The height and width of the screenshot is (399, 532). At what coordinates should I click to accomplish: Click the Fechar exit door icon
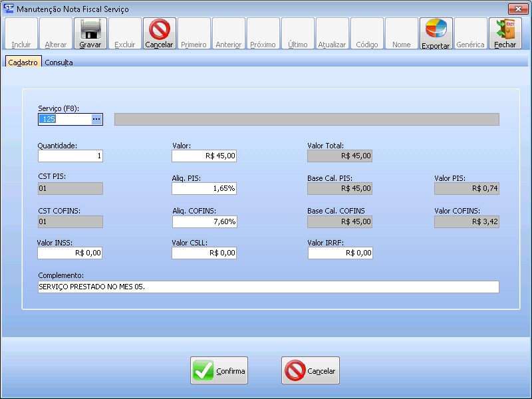(505, 33)
